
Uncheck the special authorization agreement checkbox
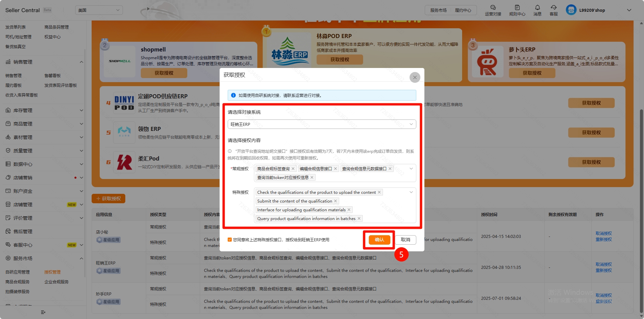pyautogui.click(x=230, y=240)
